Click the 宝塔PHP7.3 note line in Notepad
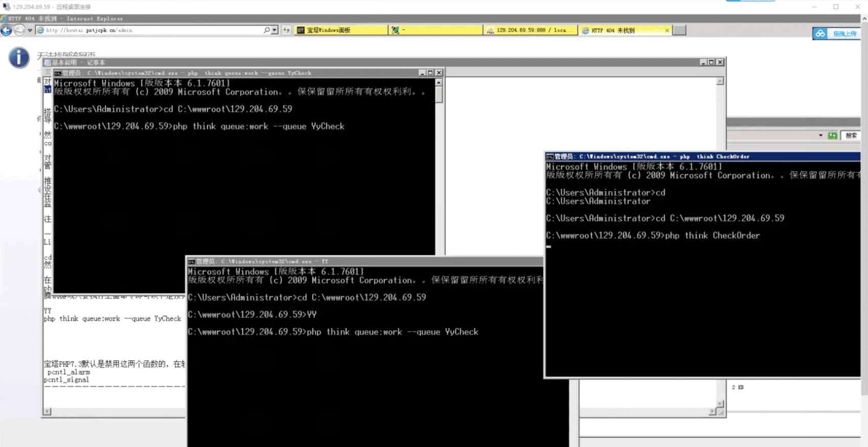This screenshot has width=868, height=447. click(x=115, y=364)
